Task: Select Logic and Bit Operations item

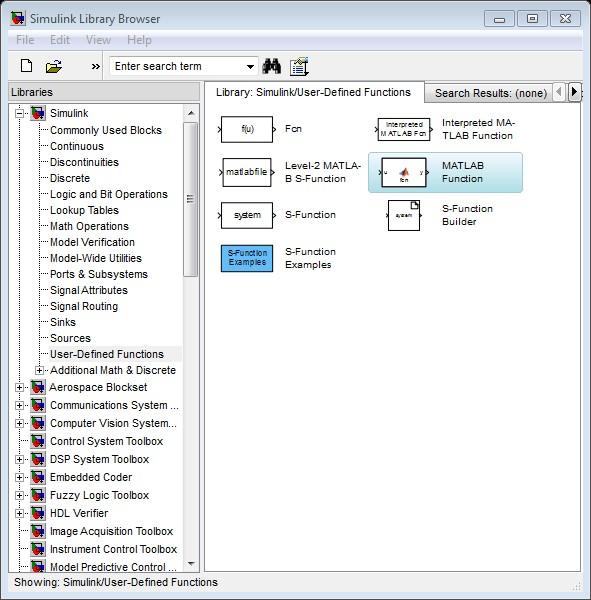Action: pos(109,194)
